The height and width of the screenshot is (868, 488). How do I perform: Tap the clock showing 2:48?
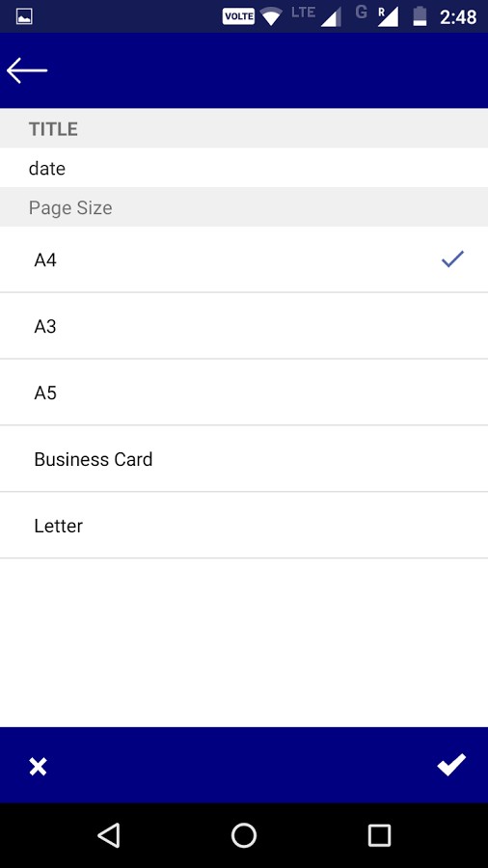click(x=458, y=17)
